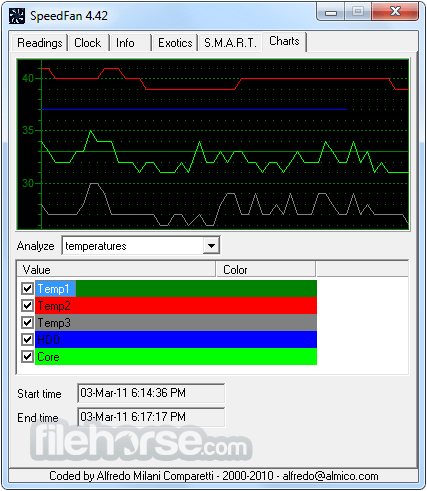
Task: Click the SpeedFan app icon in title bar
Action: 16,16
